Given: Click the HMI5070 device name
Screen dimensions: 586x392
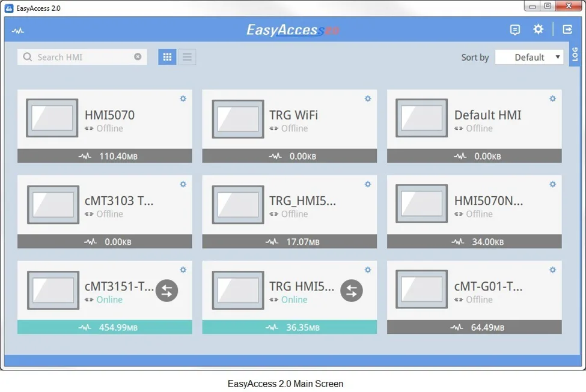Looking at the screenshot, I should [x=109, y=115].
